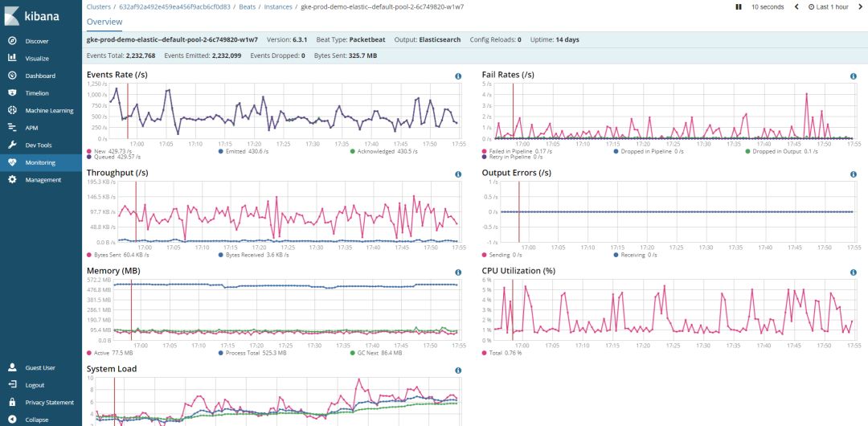The image size is (868, 426).
Task: Click the Kibana logo
Action: click(31, 16)
